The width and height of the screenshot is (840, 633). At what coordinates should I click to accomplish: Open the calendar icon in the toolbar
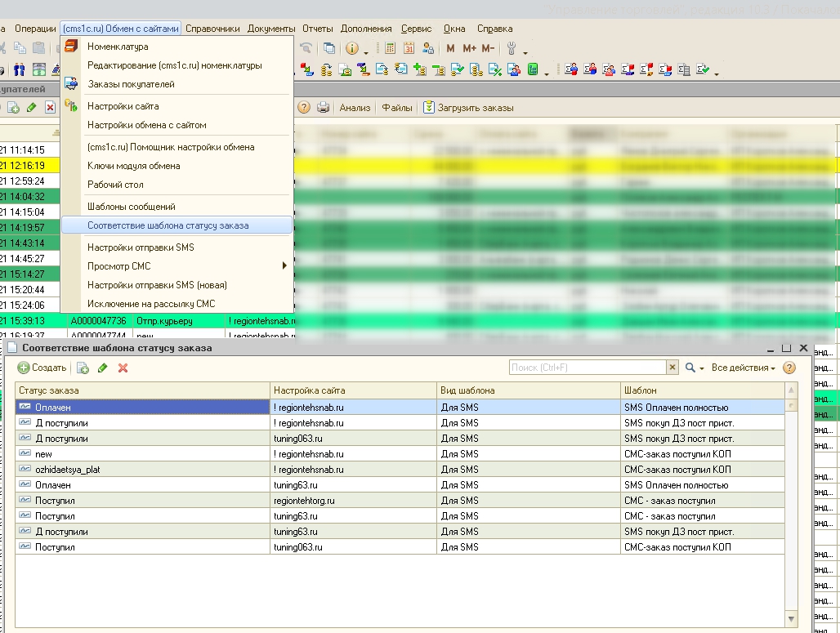coord(409,48)
